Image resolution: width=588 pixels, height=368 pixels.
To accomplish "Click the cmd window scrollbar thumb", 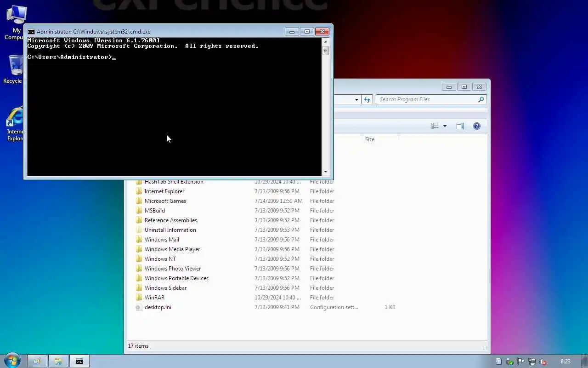I will (326, 50).
